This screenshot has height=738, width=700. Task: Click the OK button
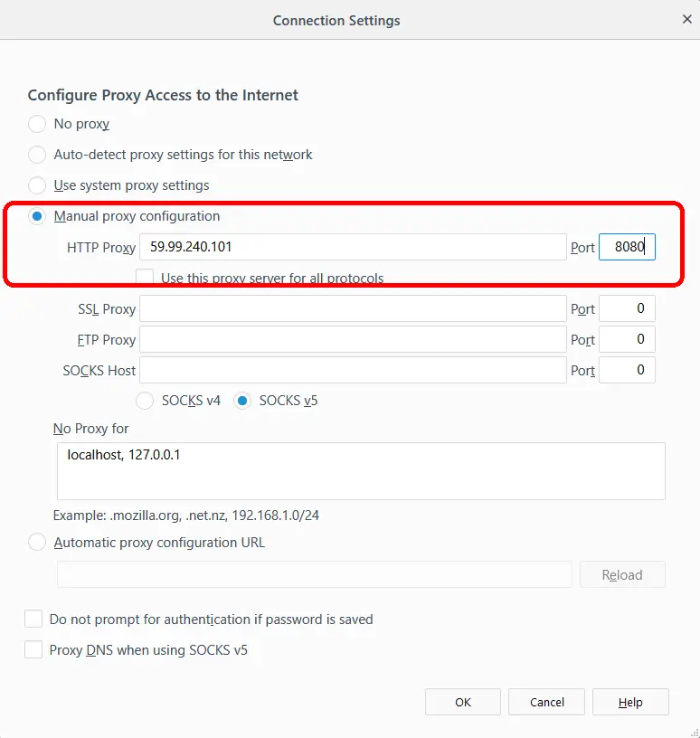click(462, 702)
